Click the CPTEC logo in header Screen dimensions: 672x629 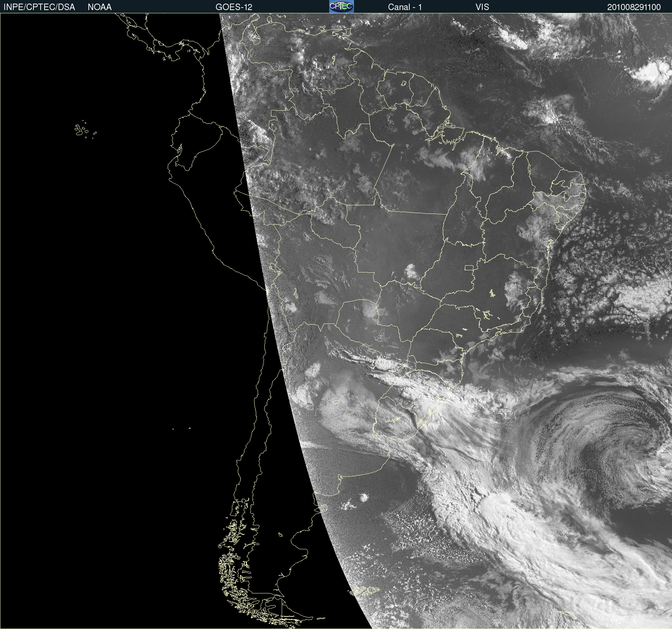(x=341, y=6)
